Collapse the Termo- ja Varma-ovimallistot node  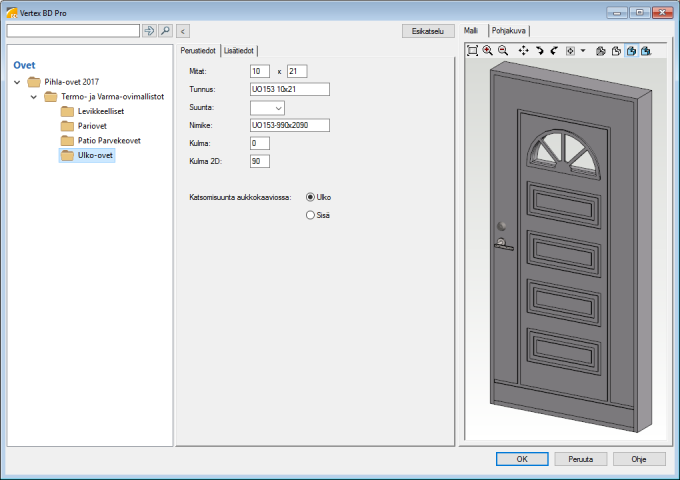point(33,97)
